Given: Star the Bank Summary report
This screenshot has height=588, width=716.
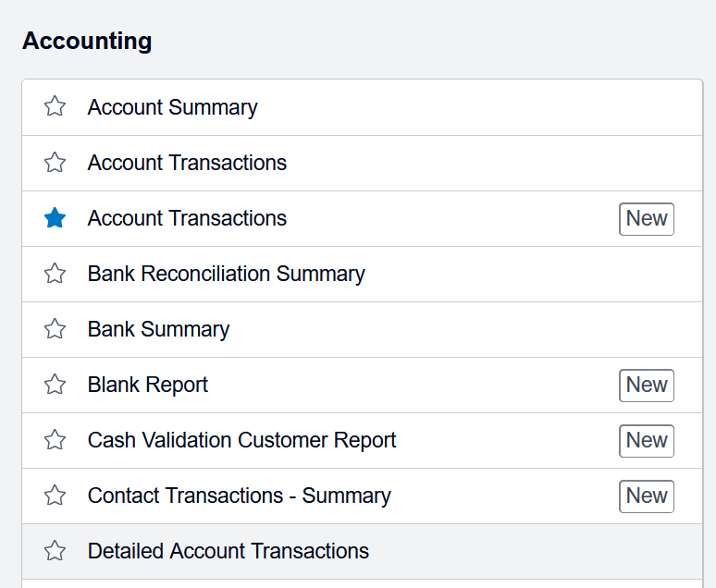Looking at the screenshot, I should [x=56, y=329].
